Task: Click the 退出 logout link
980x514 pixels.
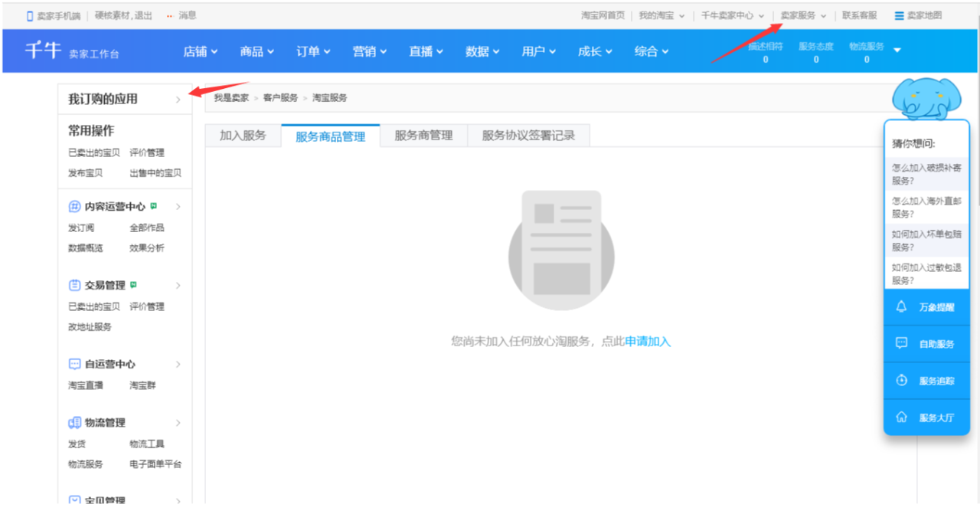Action: (143, 15)
